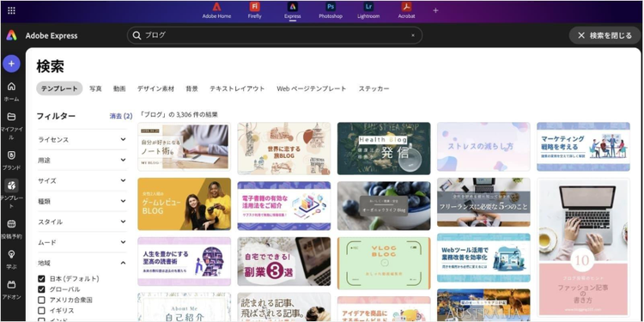Click the フィルター heading
This screenshot has height=322, width=644.
(x=56, y=116)
